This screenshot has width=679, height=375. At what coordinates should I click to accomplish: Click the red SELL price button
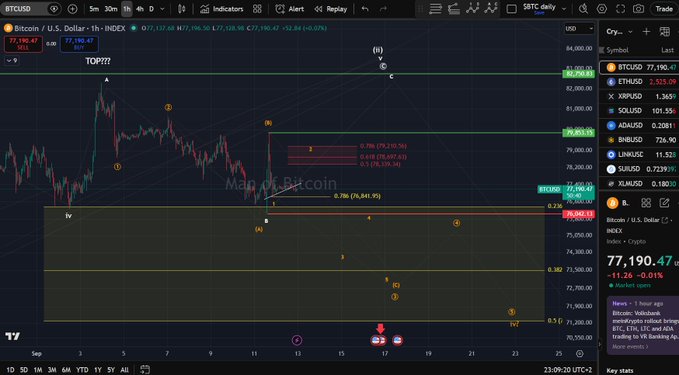[x=23, y=44]
